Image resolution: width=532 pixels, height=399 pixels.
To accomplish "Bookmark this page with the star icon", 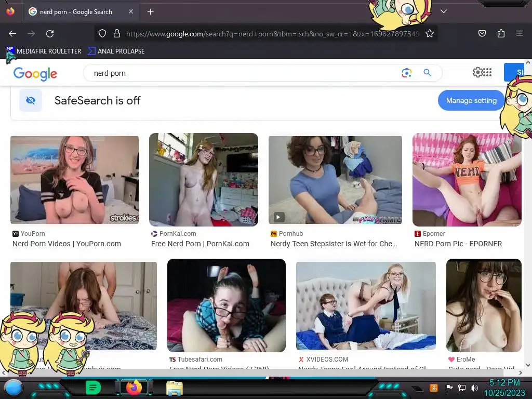I will pos(430,33).
